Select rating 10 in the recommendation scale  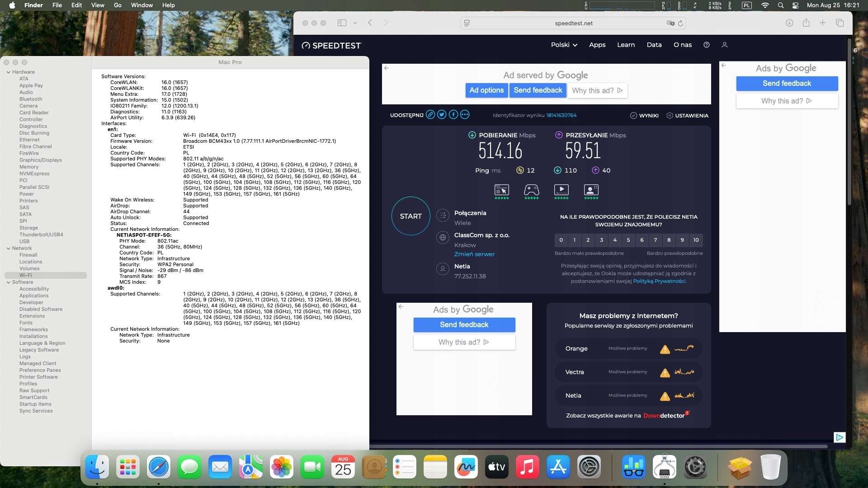point(696,240)
